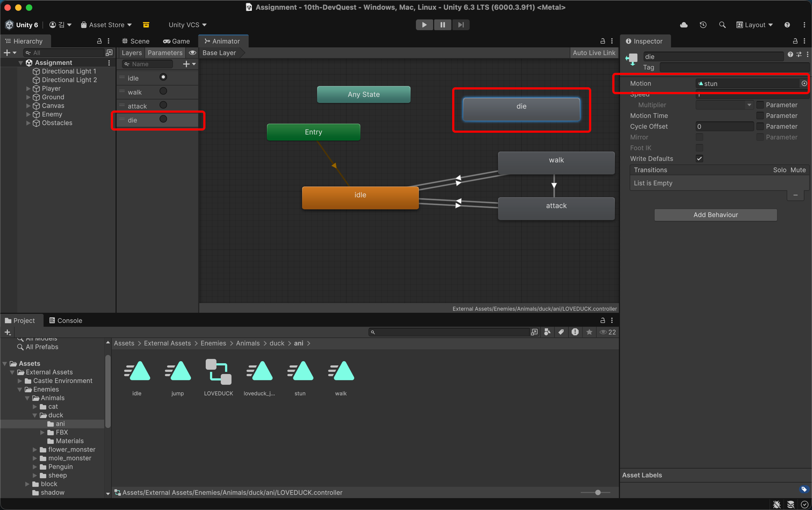Image resolution: width=812 pixels, height=510 pixels.
Task: Toggle Animator layer visibility eye icon
Action: pyautogui.click(x=192, y=52)
